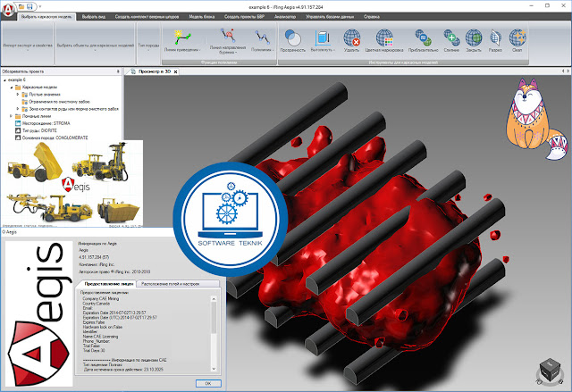This screenshot has height=392, width=572.
Task: Open the 'Управлять базами данных' tab
Action: coord(330,17)
